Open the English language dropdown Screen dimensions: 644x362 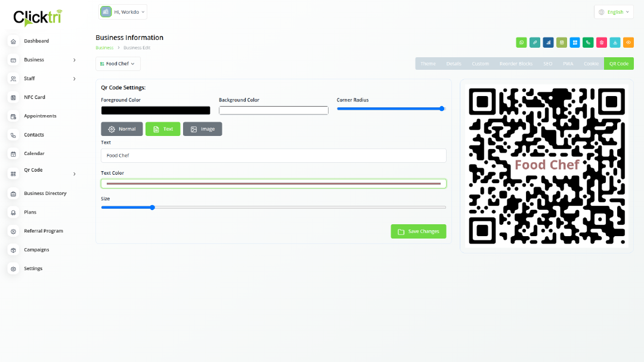coord(614,12)
